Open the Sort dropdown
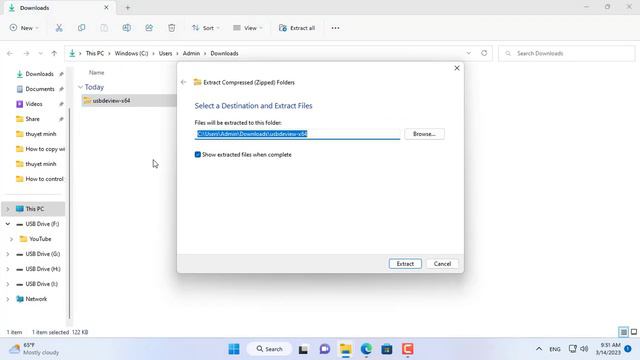 tap(206, 28)
